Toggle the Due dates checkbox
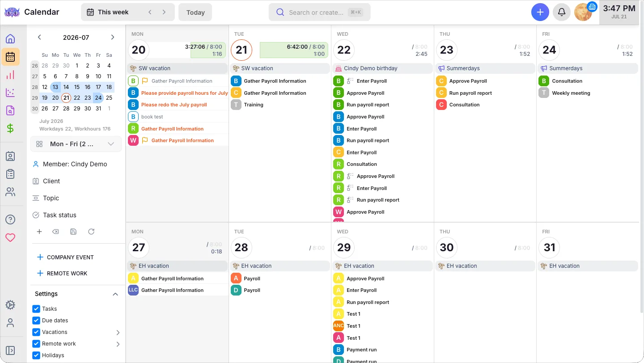 [37, 321]
